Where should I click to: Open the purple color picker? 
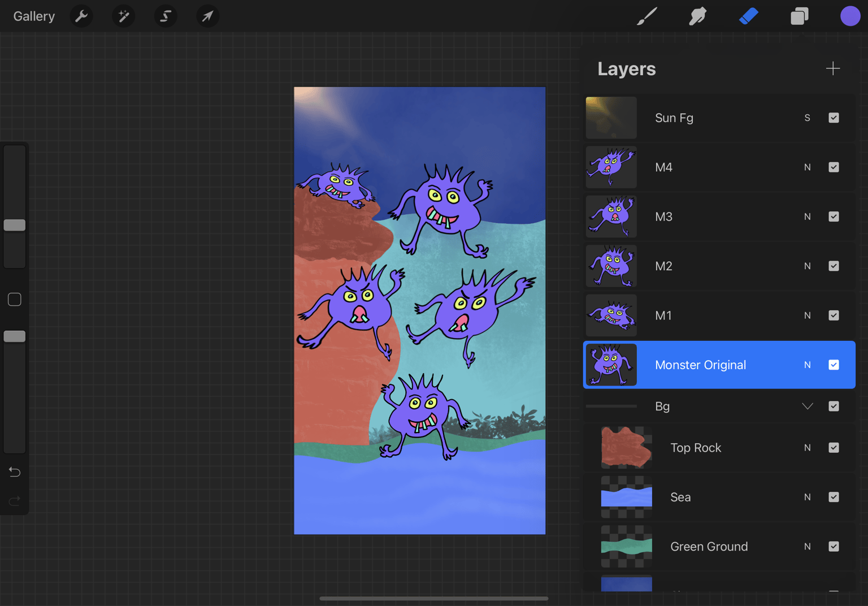(x=850, y=16)
